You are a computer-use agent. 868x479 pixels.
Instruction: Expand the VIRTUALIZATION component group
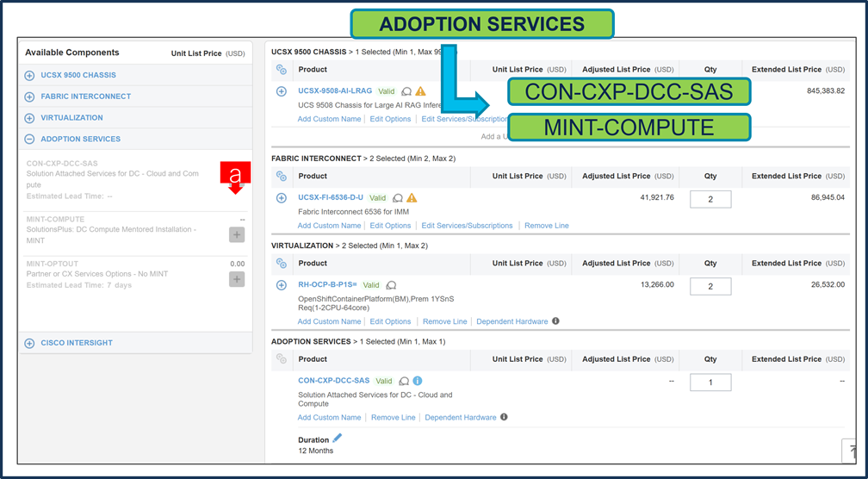pos(30,118)
